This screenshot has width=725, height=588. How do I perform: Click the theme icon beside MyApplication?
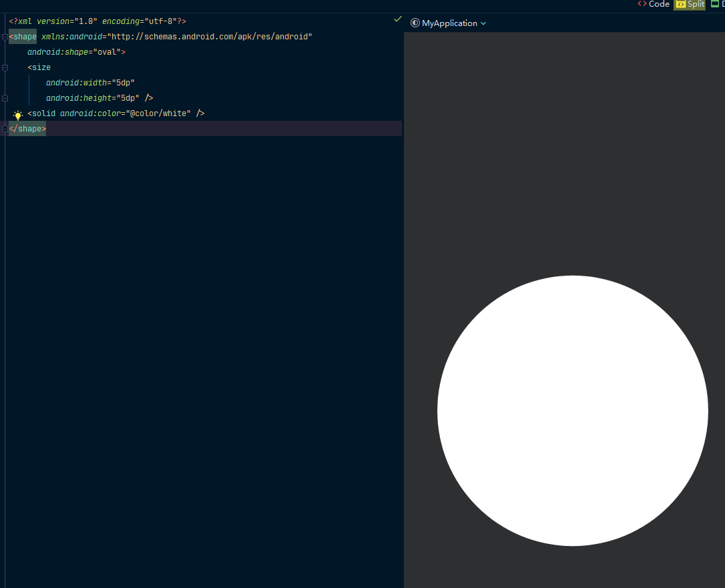[x=415, y=23]
